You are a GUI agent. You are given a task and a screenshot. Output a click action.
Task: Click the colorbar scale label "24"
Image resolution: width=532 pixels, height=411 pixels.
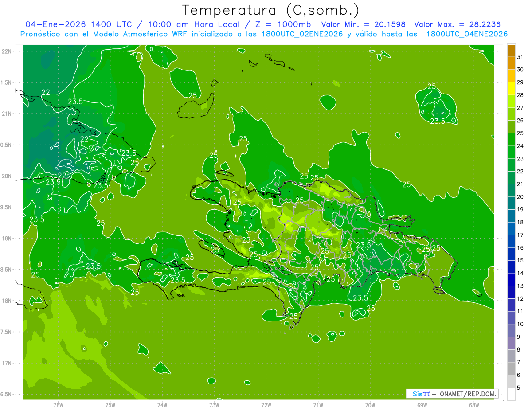point(520,146)
